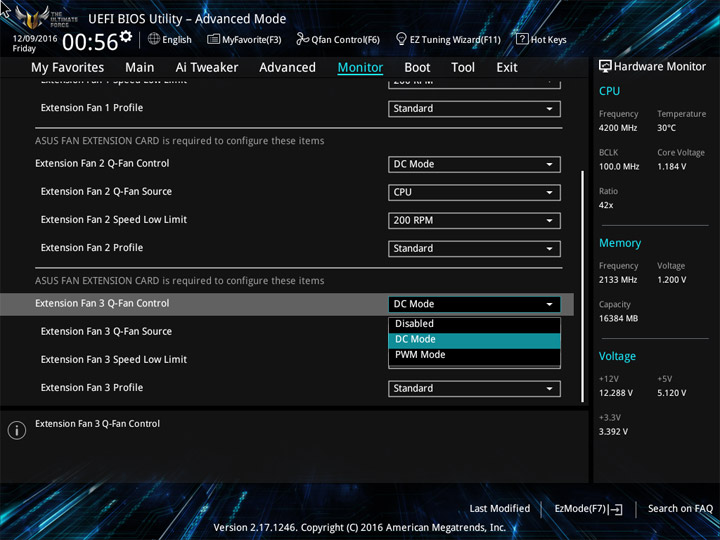The height and width of the screenshot is (540, 720).
Task: Click the 16384 MB capacity value
Action: coord(618,319)
